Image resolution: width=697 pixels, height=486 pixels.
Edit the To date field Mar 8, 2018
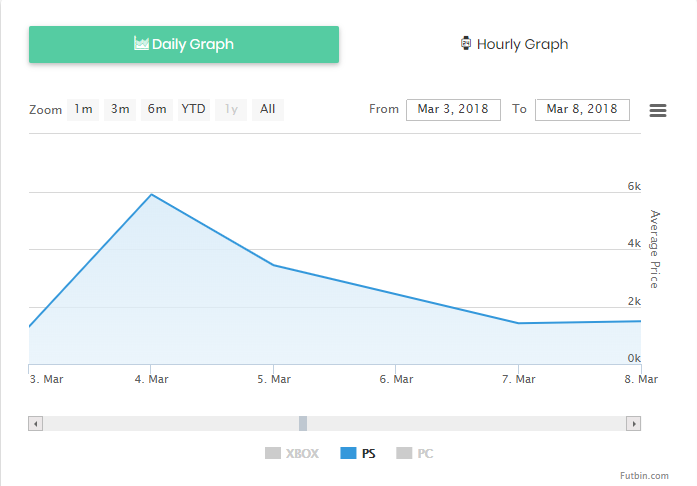582,109
